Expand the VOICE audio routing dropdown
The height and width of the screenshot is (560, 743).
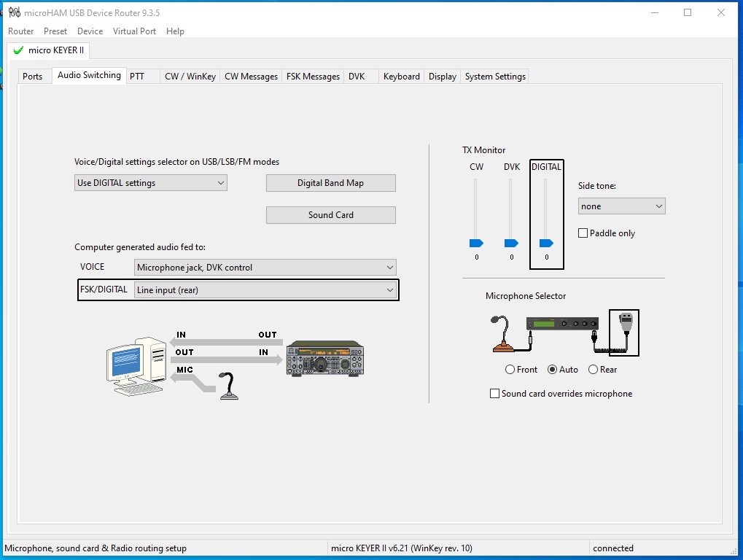(265, 267)
